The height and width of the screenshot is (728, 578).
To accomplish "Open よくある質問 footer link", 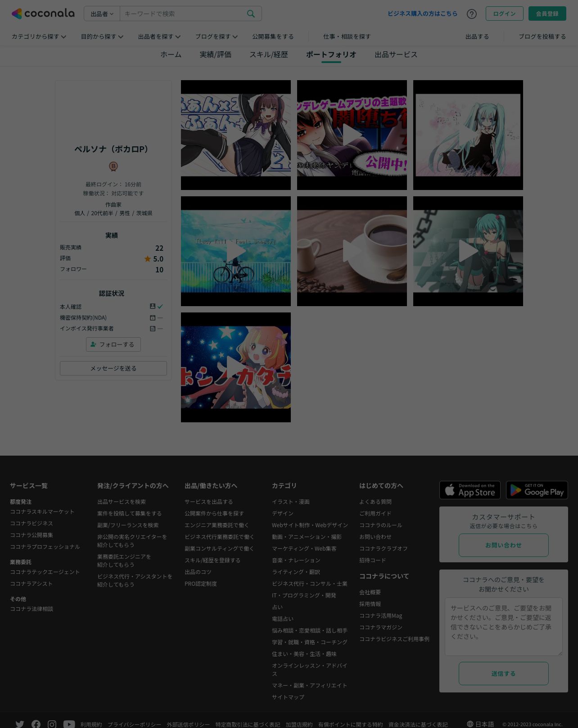I will [375, 502].
